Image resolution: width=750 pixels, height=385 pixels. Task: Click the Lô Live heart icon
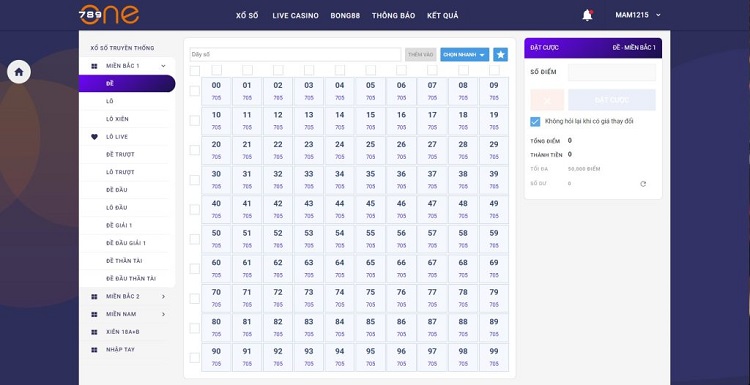click(94, 137)
